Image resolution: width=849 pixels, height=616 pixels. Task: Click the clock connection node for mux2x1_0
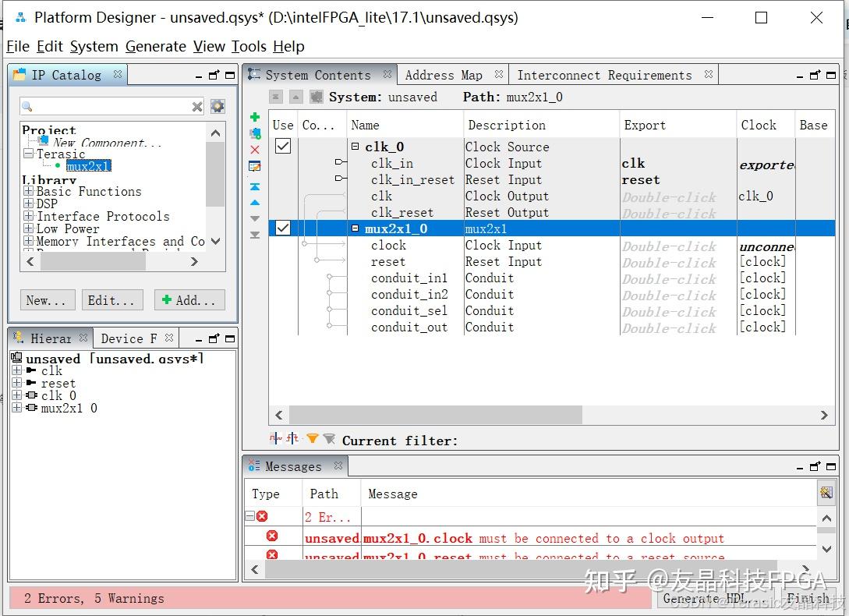(304, 244)
